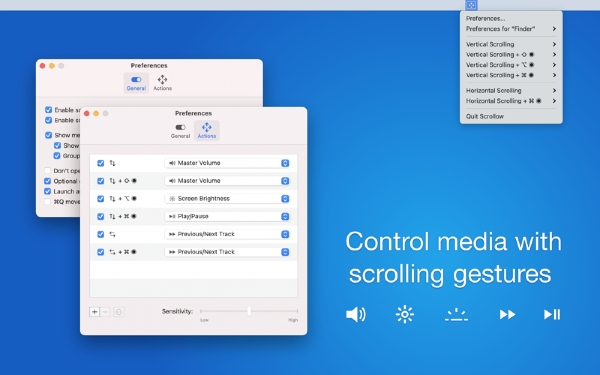
Task: Open Scrollow menu bar icon
Action: click(x=471, y=5)
